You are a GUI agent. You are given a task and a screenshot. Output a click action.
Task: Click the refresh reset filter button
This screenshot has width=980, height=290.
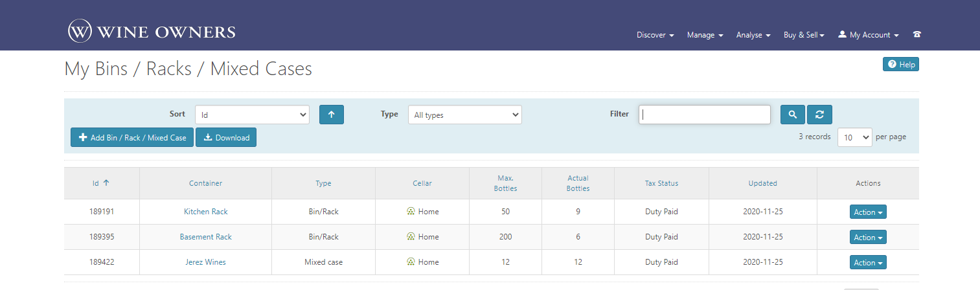819,115
